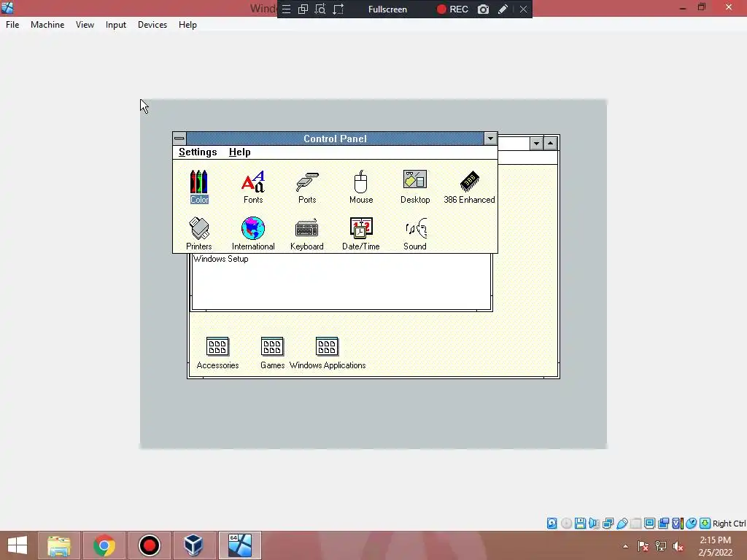
Task: Open the Control Panel Help menu
Action: [239, 152]
